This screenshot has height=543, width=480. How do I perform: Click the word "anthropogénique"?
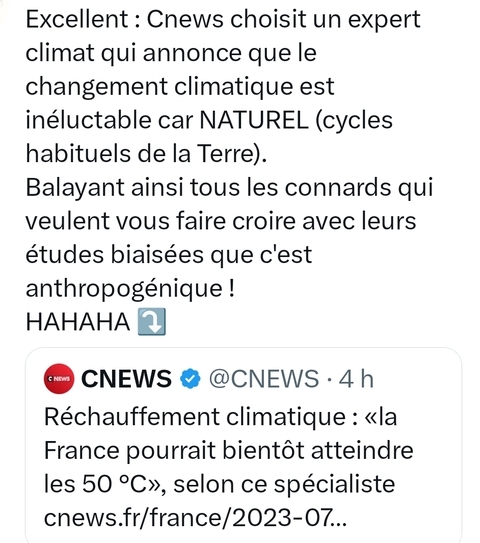[x=124, y=288]
